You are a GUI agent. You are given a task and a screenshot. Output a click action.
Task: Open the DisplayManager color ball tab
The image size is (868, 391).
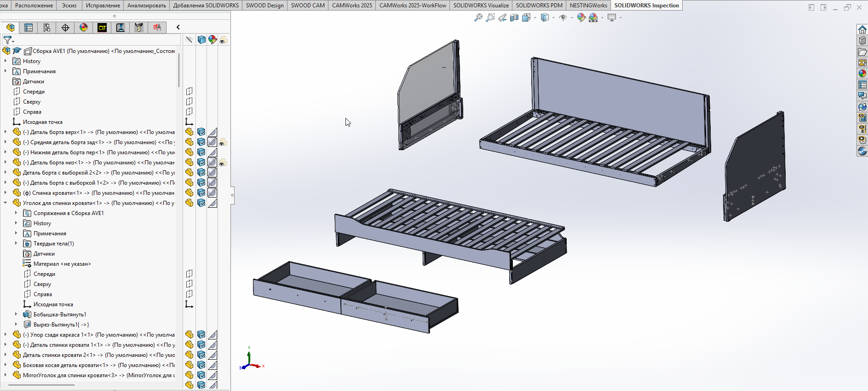(84, 28)
